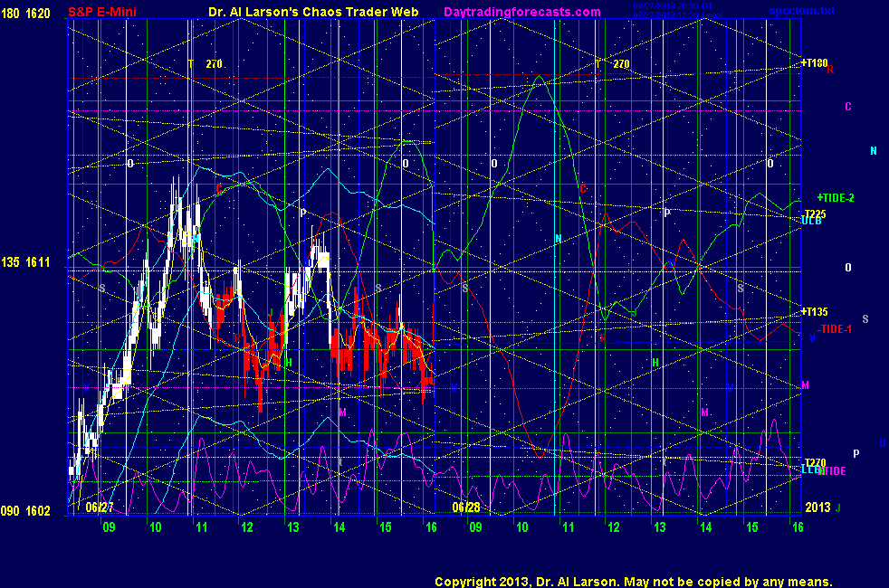The width and height of the screenshot is (889, 588).
Task: Click the 2013 year label
Action: pos(817,507)
